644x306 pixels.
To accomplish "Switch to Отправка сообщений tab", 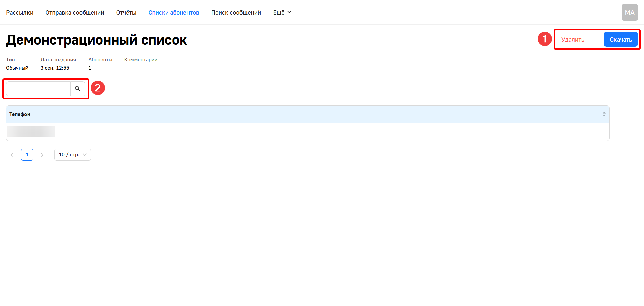I will (75, 13).
